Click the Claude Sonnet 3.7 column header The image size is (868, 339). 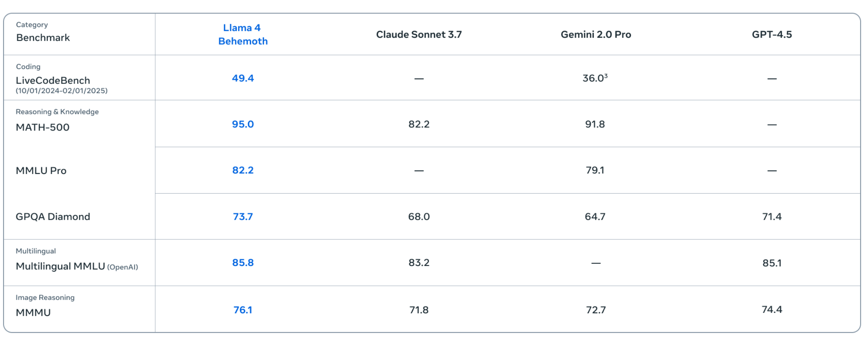coord(419,35)
